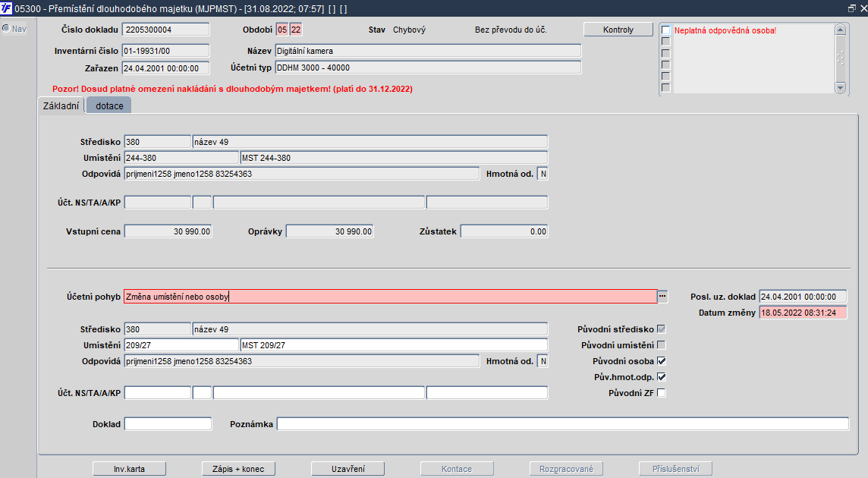
Task: Click the application logo in title bar
Action: click(6, 8)
